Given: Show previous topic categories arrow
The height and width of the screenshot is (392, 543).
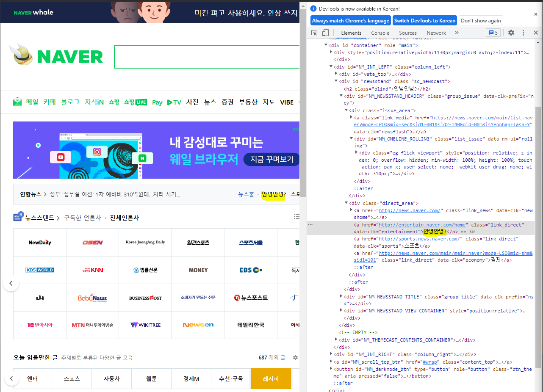Looking at the screenshot, I should pos(11,378).
